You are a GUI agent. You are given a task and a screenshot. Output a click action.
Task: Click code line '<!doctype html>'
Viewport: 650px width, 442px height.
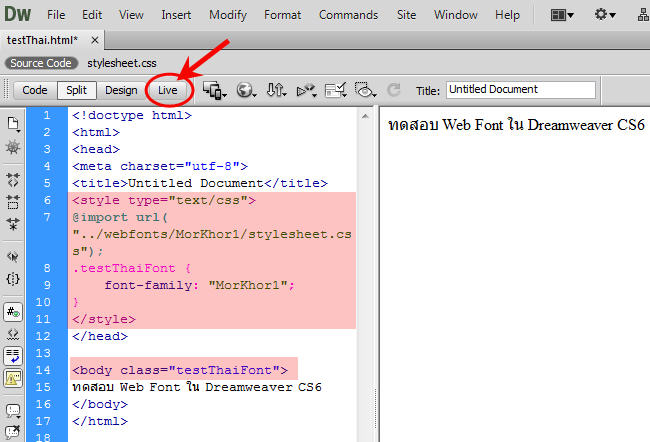point(132,115)
